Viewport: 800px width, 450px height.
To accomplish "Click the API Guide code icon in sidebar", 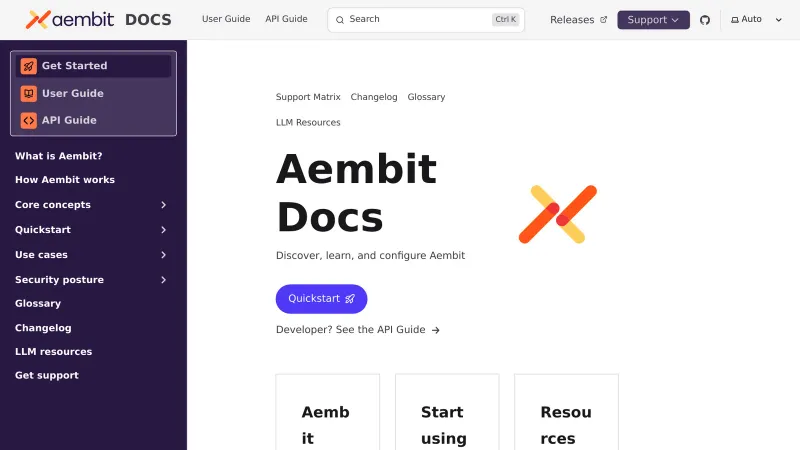I will pos(29,120).
